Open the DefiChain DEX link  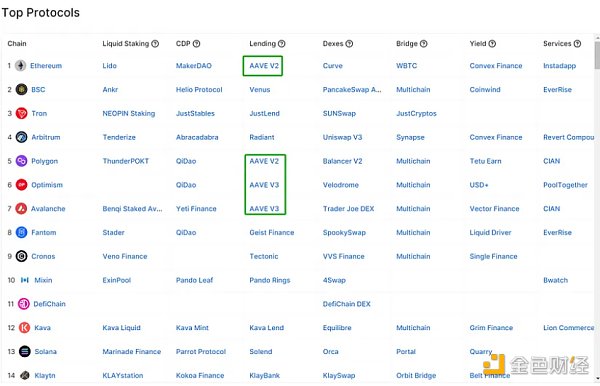(x=347, y=304)
